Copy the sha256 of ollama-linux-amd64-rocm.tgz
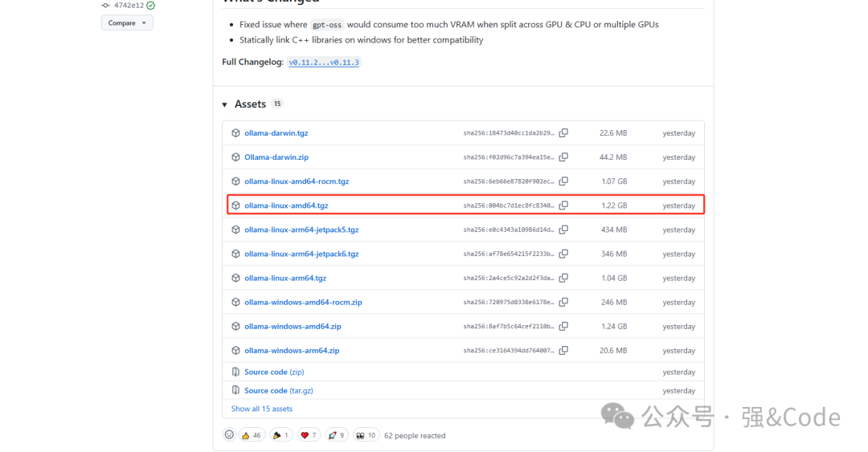This screenshot has width=868, height=452. click(563, 181)
